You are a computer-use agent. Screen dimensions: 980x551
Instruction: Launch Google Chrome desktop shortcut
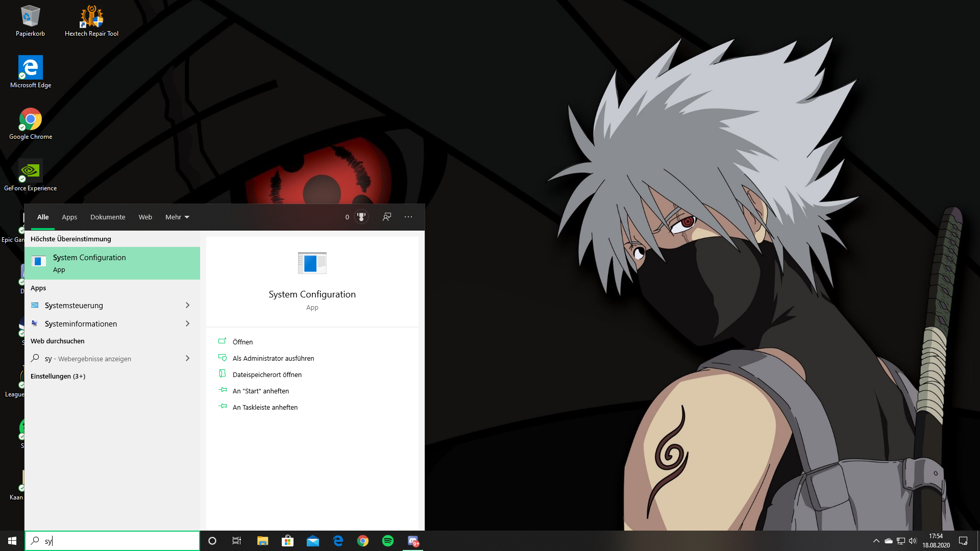(x=31, y=124)
